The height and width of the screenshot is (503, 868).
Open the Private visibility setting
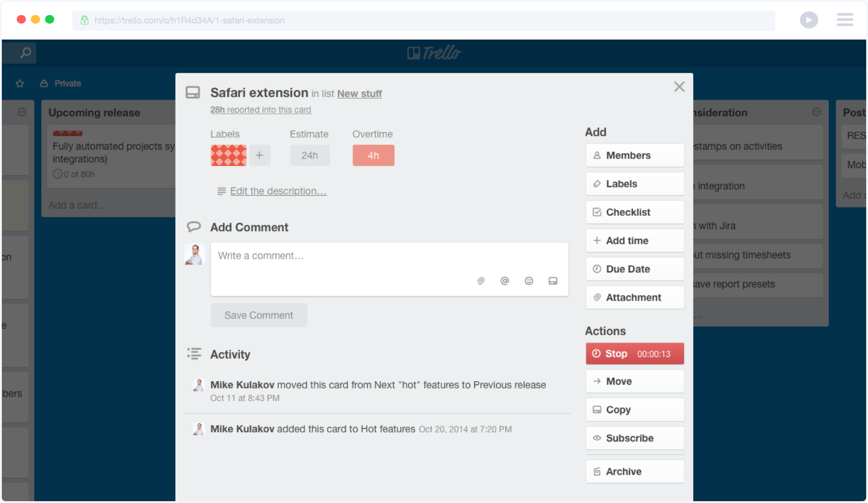(x=61, y=84)
